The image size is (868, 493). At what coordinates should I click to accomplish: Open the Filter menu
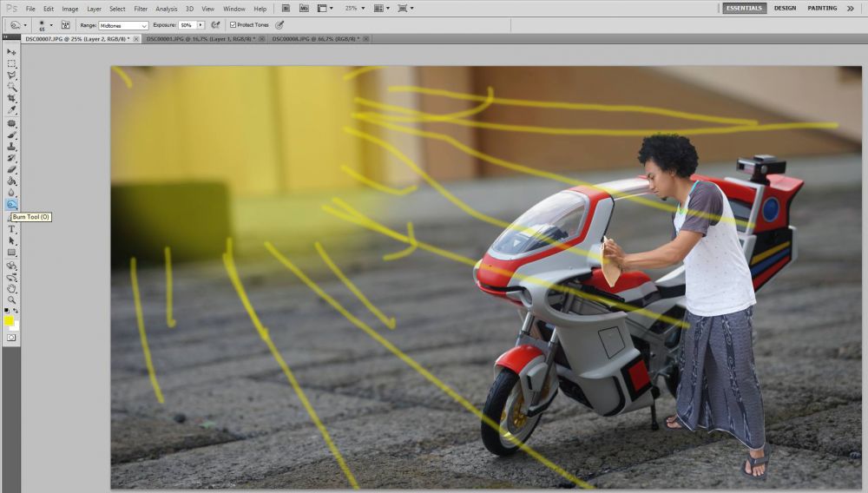tap(141, 9)
